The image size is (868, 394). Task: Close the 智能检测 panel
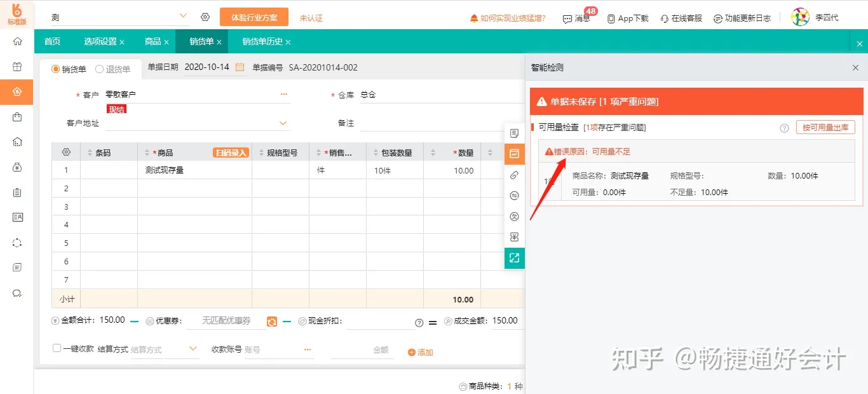[855, 67]
